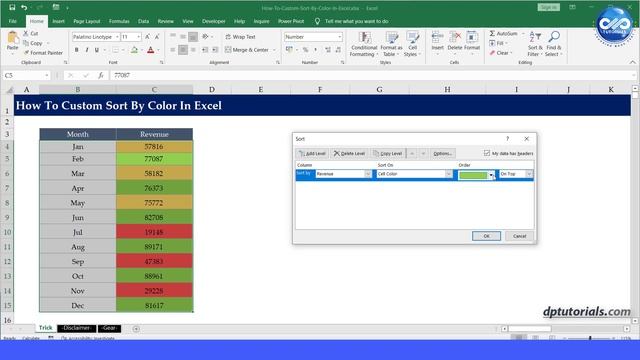This screenshot has width=640, height=360.
Task: Toggle My data has headers checkbox
Action: coord(487,153)
